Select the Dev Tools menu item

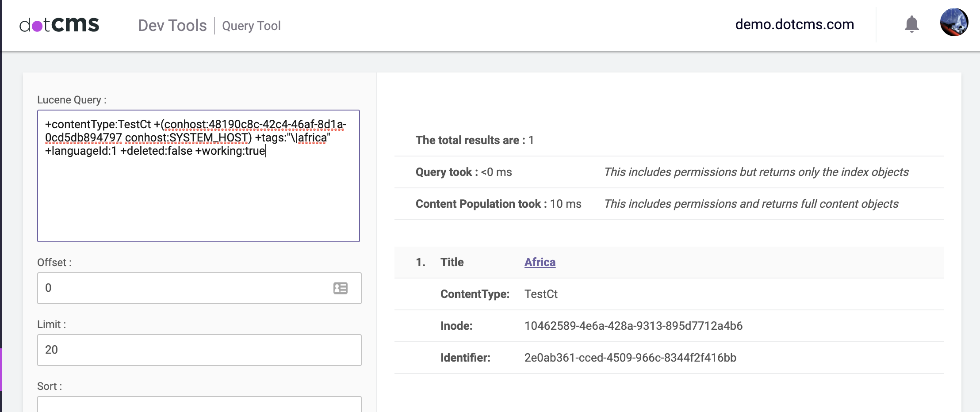pyautogui.click(x=172, y=25)
